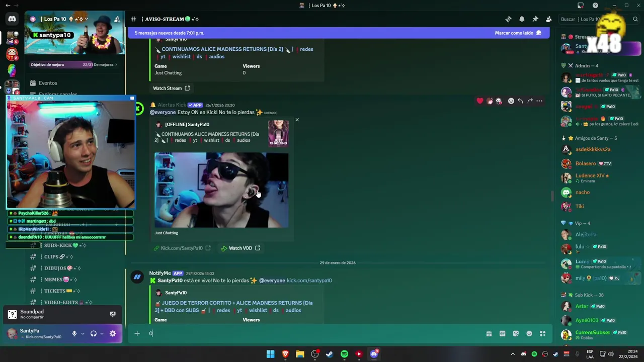The width and height of the screenshot is (644, 362).
Task: Open the gift Nitro icon
Action: 489,333
